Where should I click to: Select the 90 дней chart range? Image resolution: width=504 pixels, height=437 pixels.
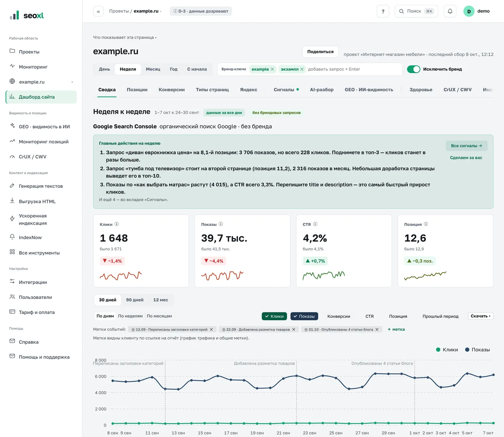135,300
